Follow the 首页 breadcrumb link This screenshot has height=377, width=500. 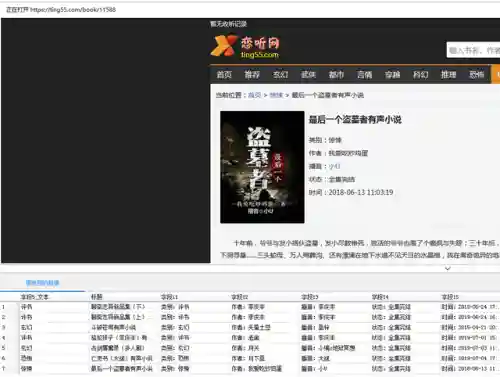tap(254, 95)
